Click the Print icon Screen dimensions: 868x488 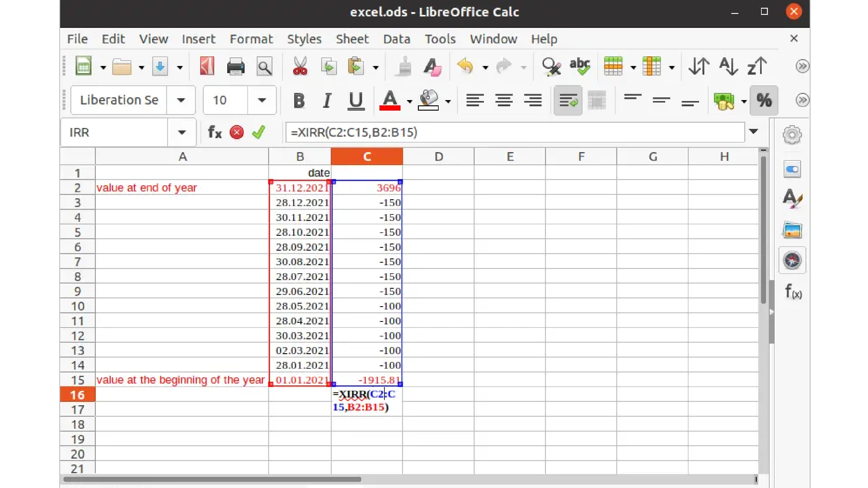pos(236,66)
